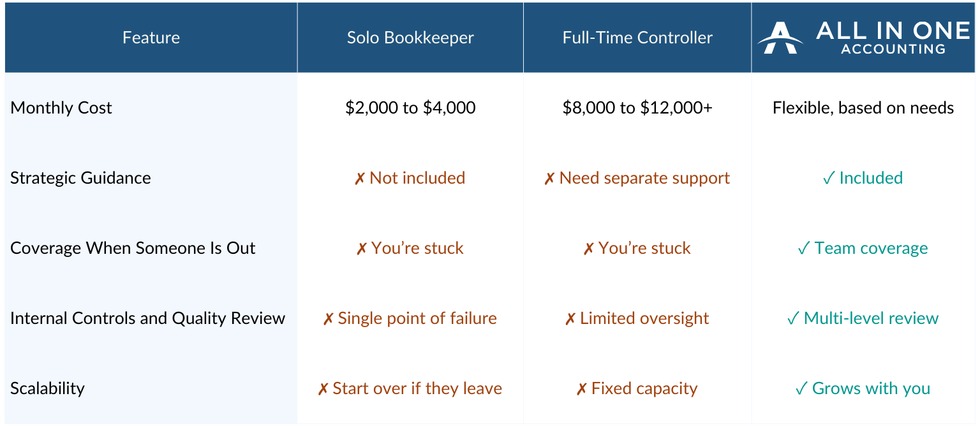Click the X mark beside "Start over if they leave"
Viewport: 980px width, 426px height.
point(323,389)
